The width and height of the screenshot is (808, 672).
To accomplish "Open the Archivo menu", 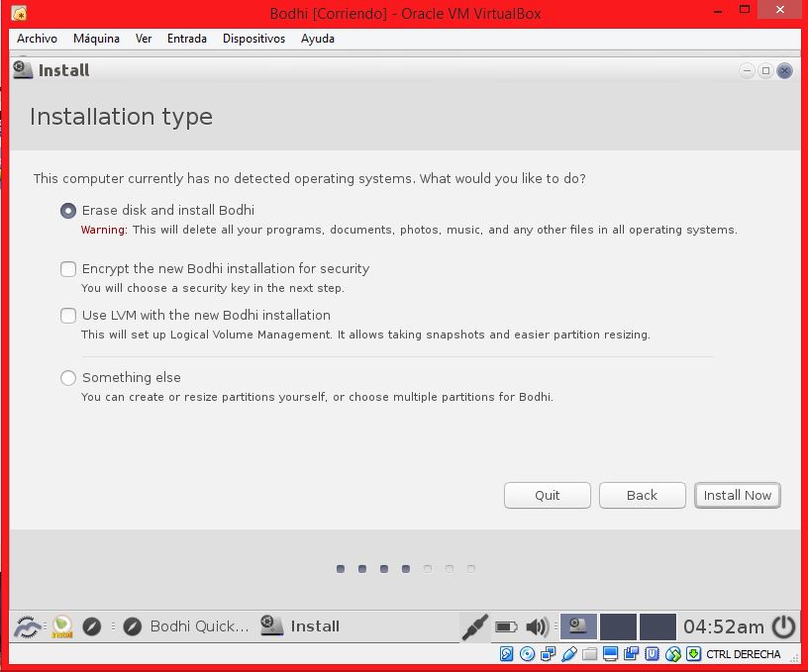I will pos(37,39).
